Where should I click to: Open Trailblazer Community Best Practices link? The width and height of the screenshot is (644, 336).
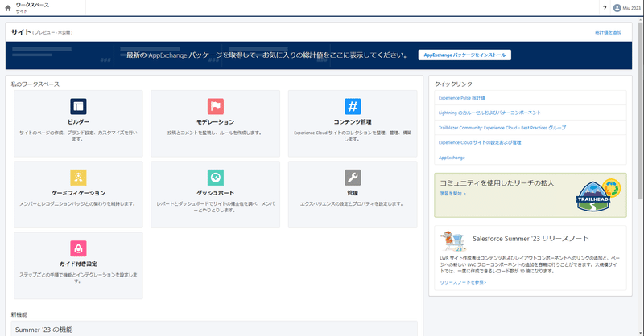pyautogui.click(x=502, y=128)
